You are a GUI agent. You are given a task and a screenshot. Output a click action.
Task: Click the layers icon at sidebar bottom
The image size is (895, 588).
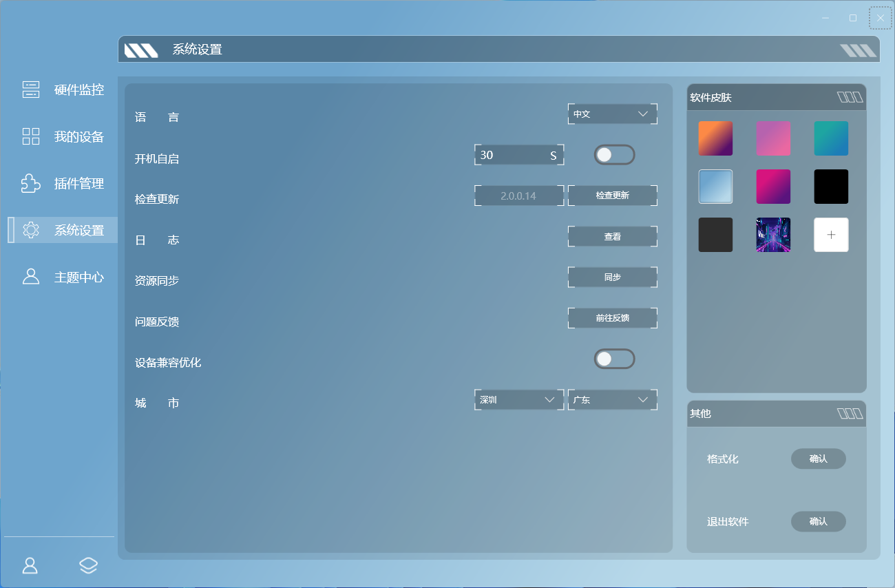88,565
